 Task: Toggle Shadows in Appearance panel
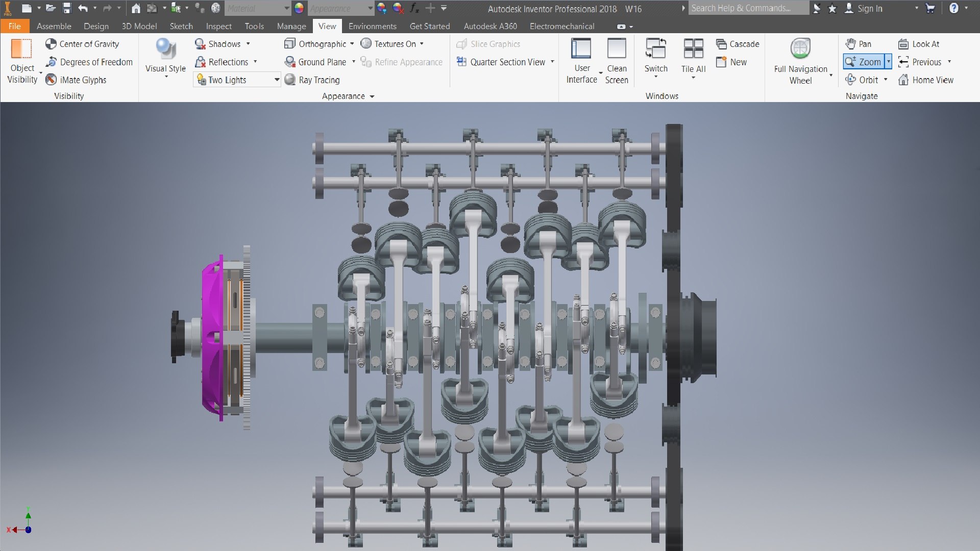tap(217, 44)
